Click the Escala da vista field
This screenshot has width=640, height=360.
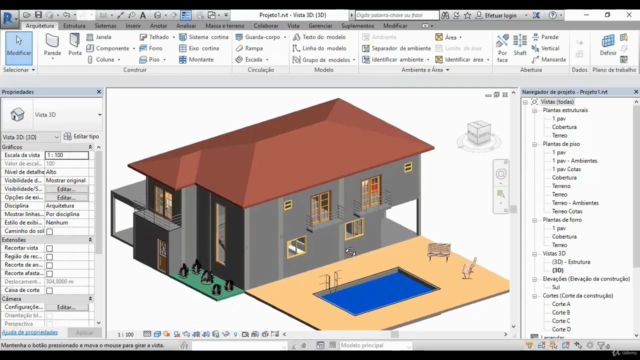(67, 156)
